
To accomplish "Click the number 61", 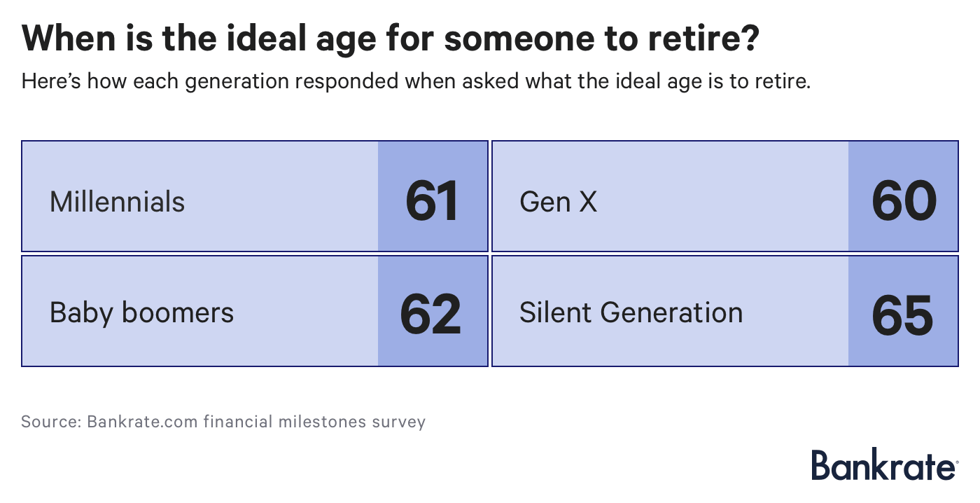I will tap(432, 202).
